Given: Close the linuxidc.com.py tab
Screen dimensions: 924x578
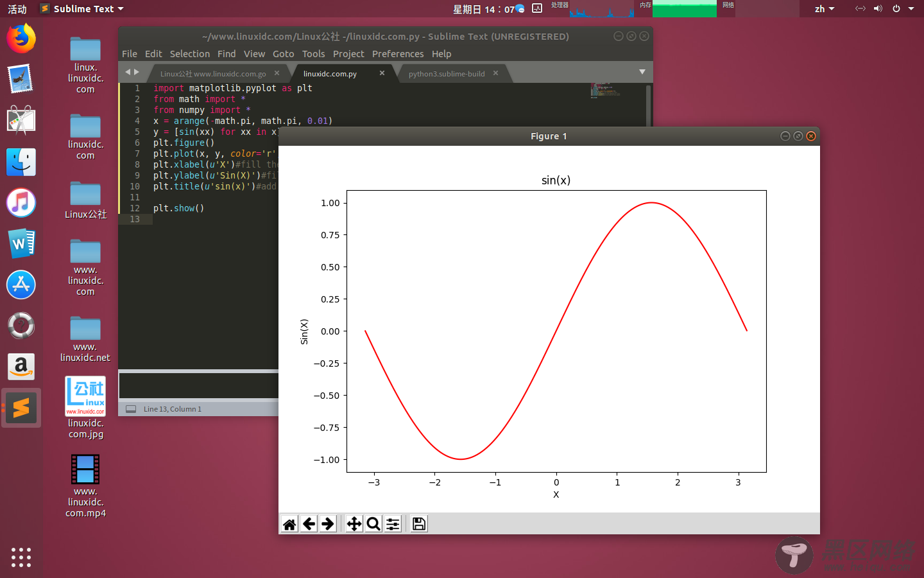Looking at the screenshot, I should point(382,73).
